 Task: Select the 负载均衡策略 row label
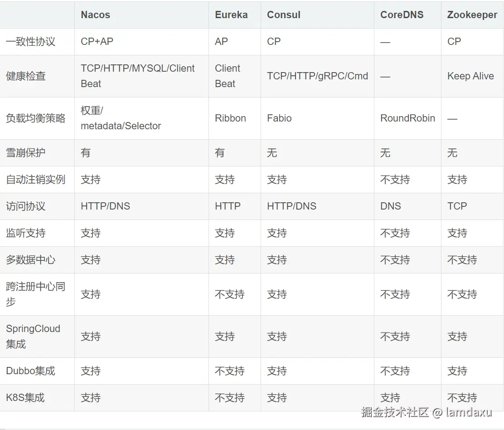[x=35, y=118]
